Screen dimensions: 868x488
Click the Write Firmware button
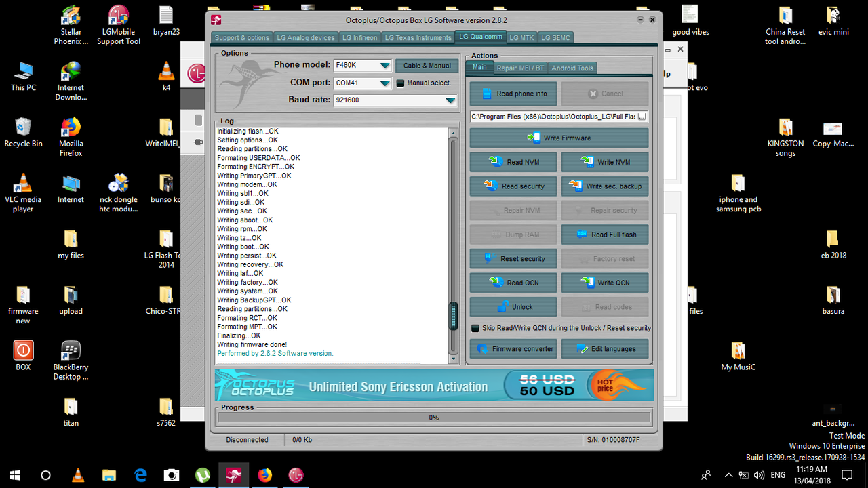[559, 138]
